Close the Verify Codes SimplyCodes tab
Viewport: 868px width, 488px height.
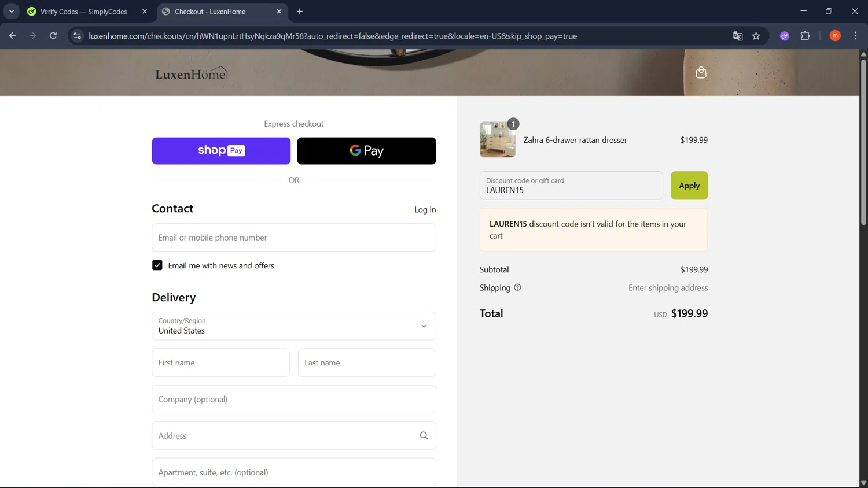[x=145, y=12]
